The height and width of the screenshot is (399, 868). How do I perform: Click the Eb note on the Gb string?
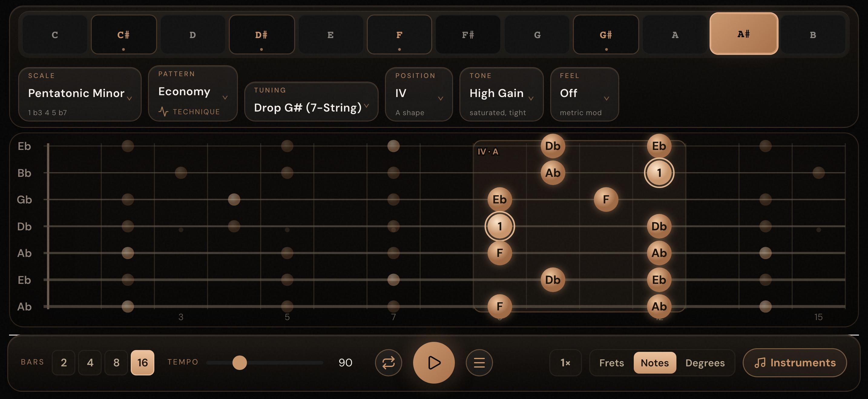click(499, 199)
